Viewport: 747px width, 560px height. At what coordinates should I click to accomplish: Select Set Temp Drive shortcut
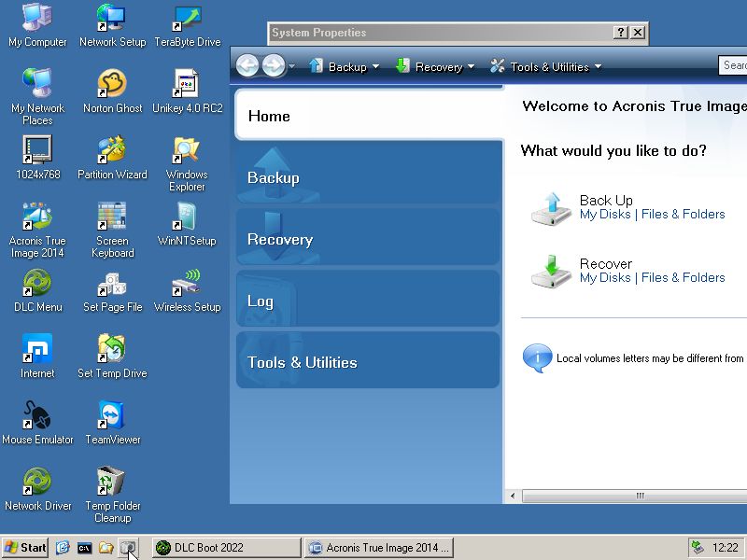pos(112,357)
